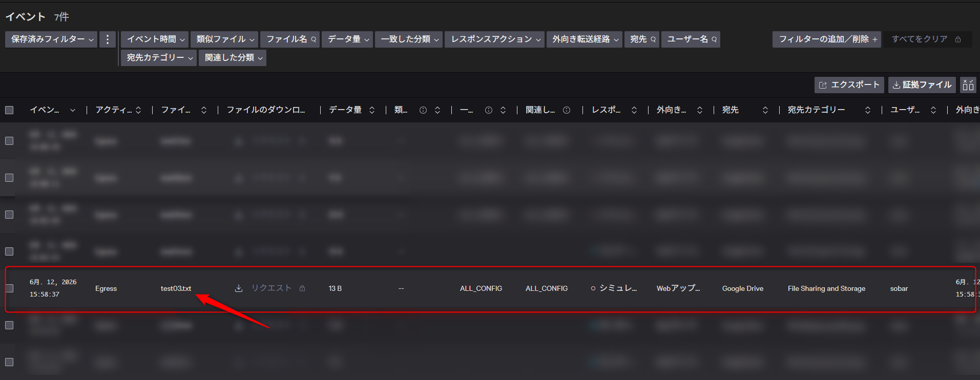This screenshot has height=380, width=980.
Task: Check the first event row checkbox
Action: tap(9, 141)
